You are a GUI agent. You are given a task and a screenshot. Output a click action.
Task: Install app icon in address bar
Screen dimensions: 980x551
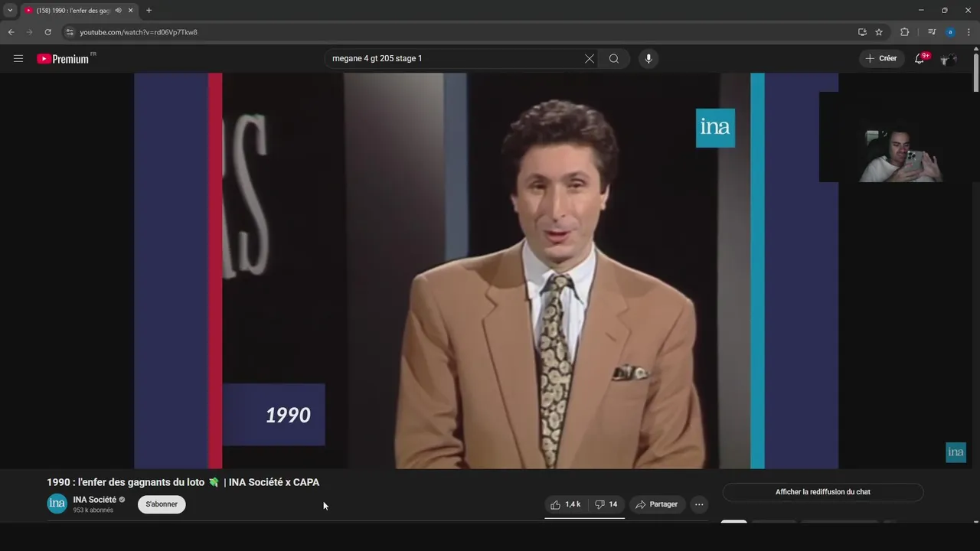[862, 32]
